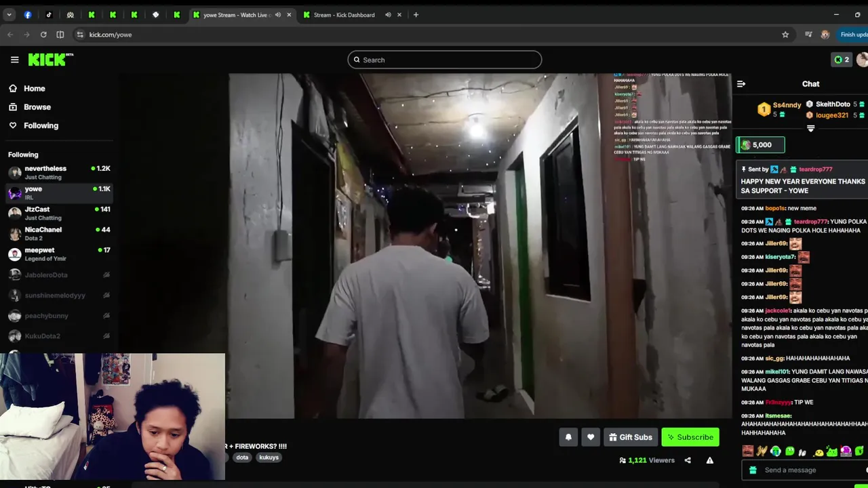Select the yellow blob emote
Screen dimensions: 868x488
pyautogui.click(x=818, y=451)
